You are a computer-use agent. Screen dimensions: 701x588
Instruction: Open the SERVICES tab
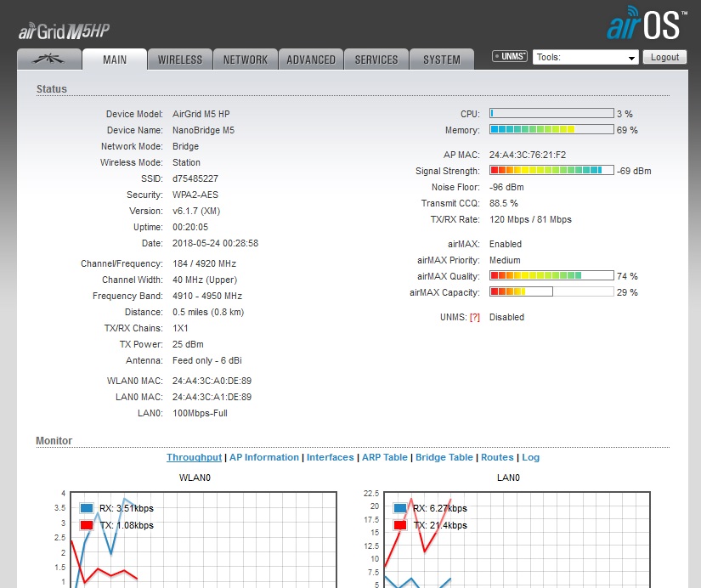point(376,59)
